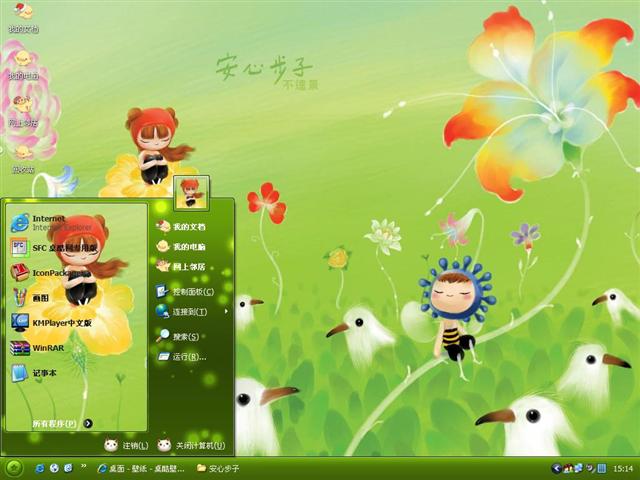
Task: Open the recycle bin desktop icon
Action: (23, 159)
